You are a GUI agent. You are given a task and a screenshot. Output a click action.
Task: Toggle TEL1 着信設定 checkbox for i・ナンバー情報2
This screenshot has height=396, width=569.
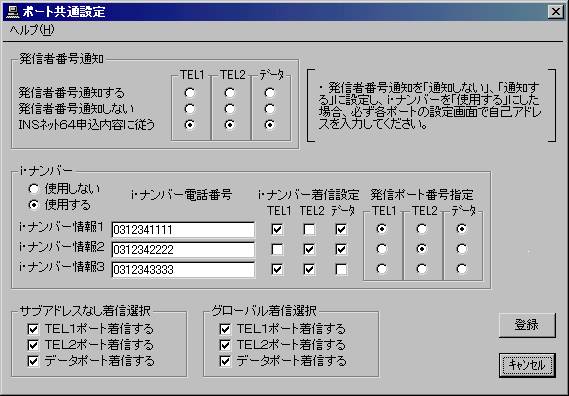click(x=277, y=249)
